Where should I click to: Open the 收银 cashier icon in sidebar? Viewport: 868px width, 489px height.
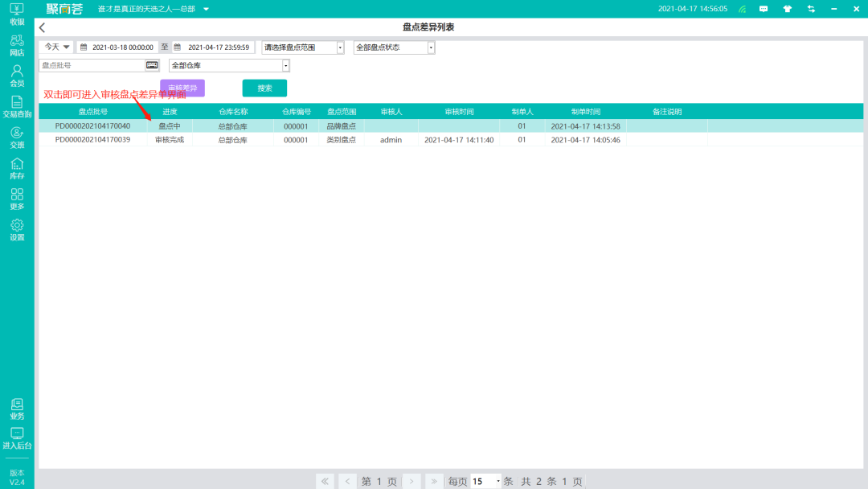click(17, 13)
